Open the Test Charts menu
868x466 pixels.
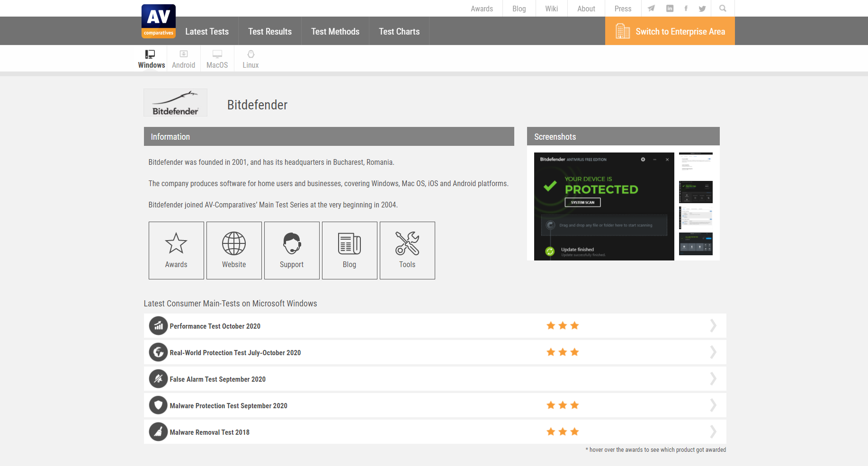coord(399,31)
